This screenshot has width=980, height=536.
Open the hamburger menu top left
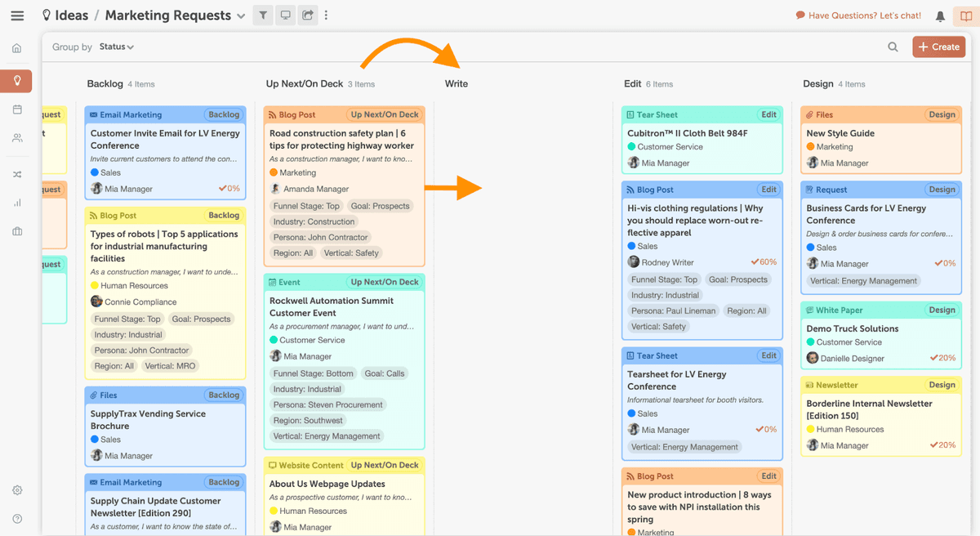pos(17,15)
